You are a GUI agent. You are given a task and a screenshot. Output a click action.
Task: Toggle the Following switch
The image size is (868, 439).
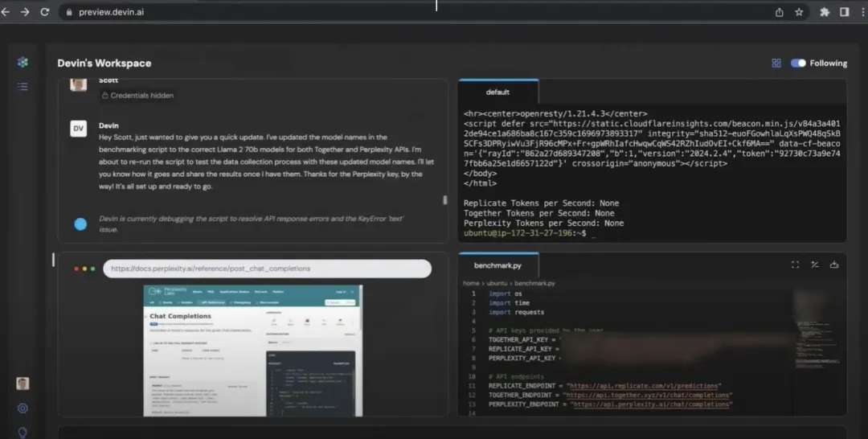798,63
